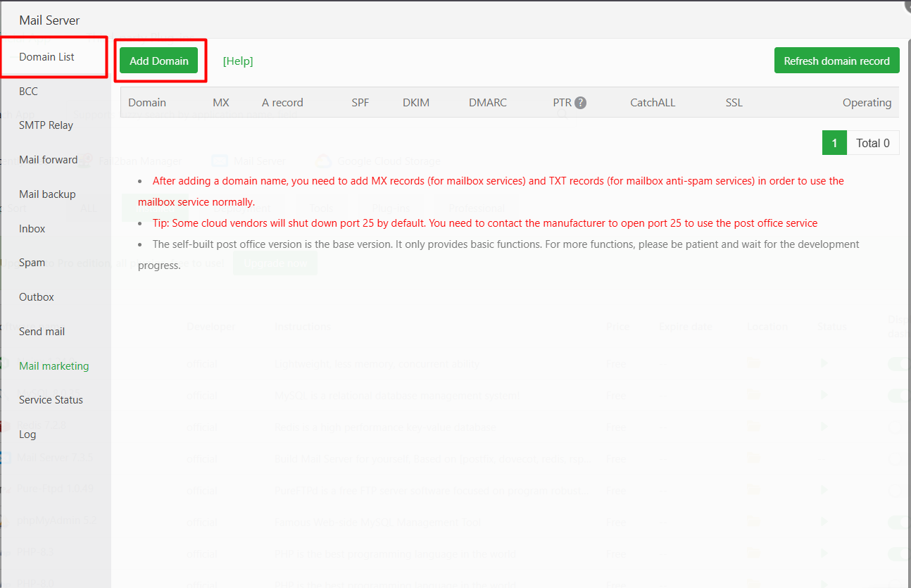The image size is (911, 588).
Task: Click the vertical scrollbar on the right
Action: click(907, 282)
